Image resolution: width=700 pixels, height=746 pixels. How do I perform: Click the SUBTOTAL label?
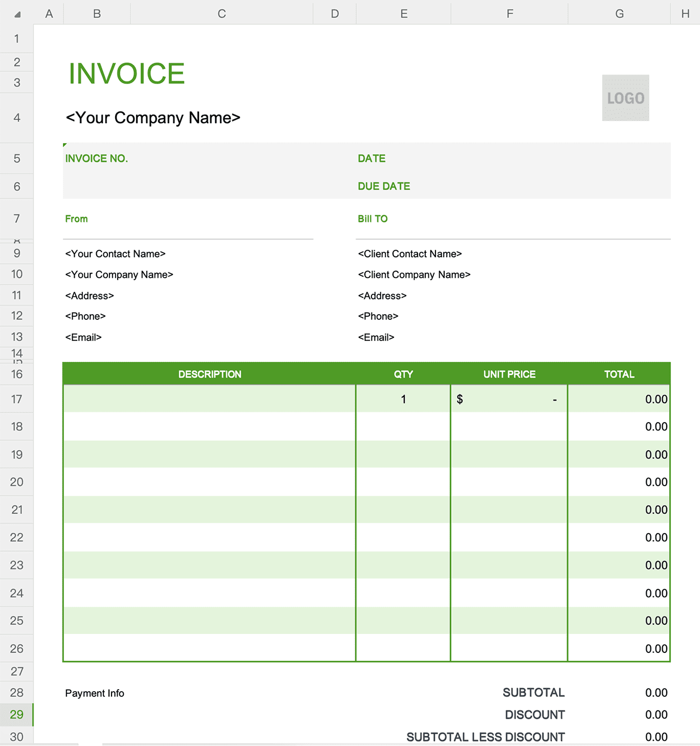(x=534, y=693)
